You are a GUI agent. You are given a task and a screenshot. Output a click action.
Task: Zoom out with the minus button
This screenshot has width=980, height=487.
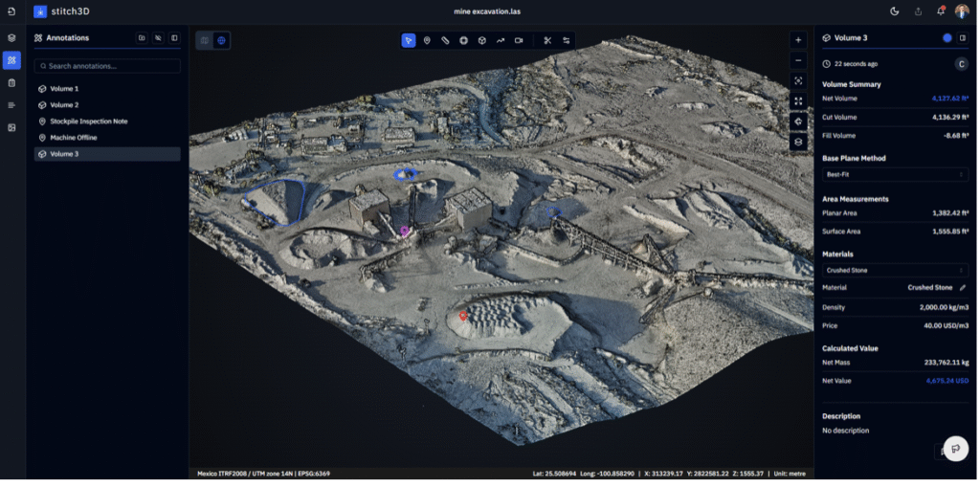pos(798,60)
